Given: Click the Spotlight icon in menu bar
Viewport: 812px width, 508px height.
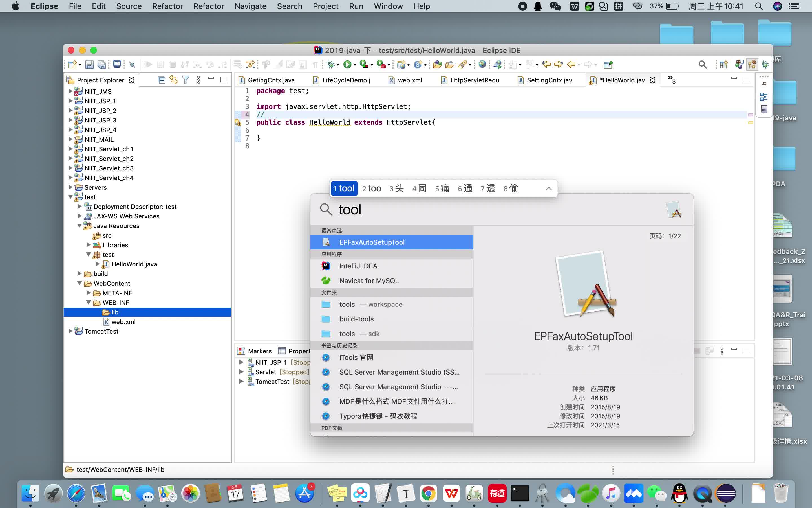Looking at the screenshot, I should pyautogui.click(x=759, y=6).
